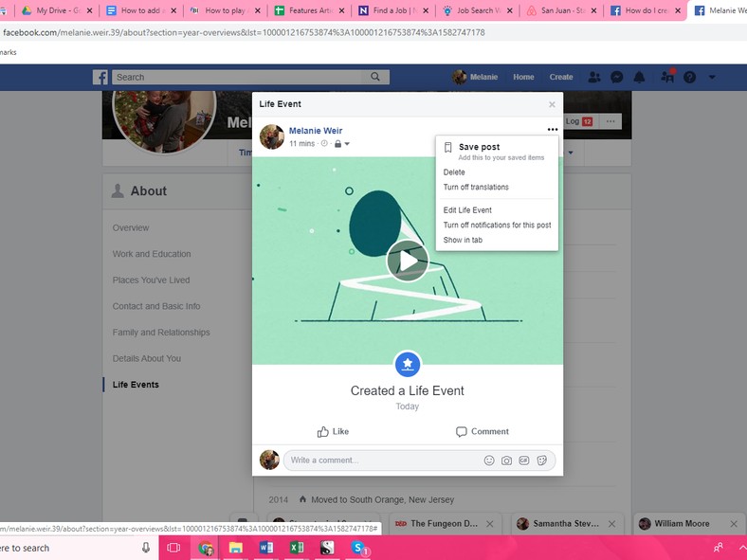Open the Quick Help question mark icon
The width and height of the screenshot is (747, 560).
point(689,77)
